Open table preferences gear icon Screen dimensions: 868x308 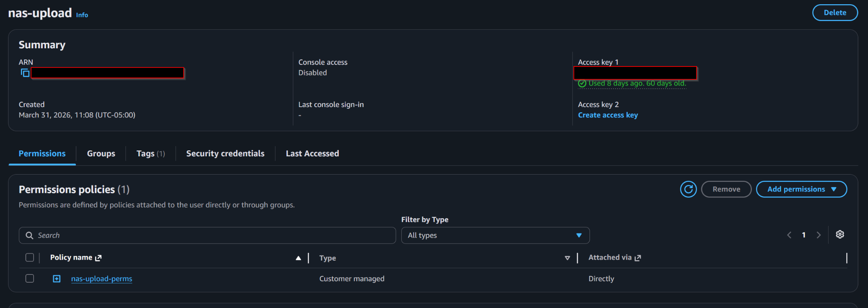click(840, 235)
